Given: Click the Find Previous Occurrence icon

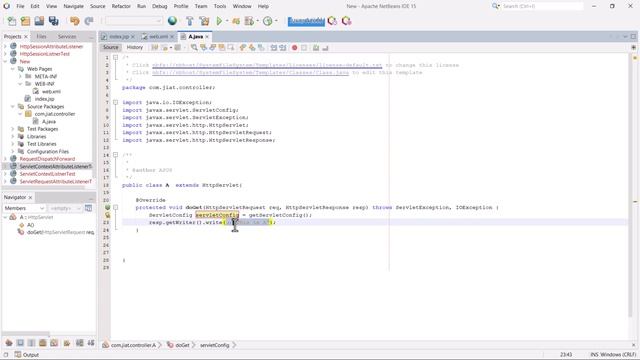Looking at the screenshot, I should tap(203, 48).
